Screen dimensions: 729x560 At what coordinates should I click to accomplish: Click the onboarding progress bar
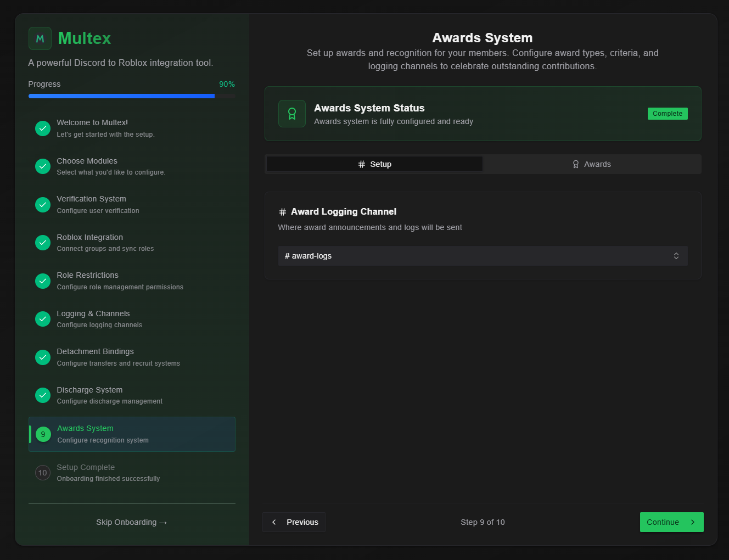coord(132,96)
